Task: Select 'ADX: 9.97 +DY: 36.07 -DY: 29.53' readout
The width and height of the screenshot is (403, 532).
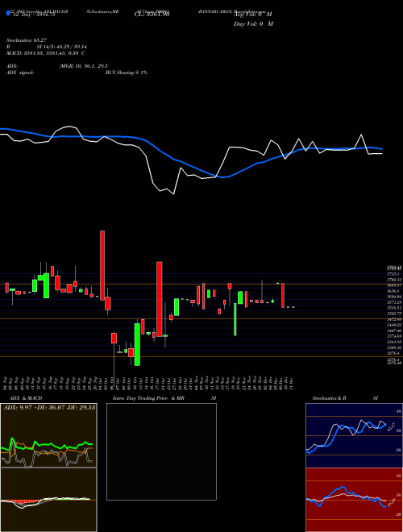Action: 49,407
